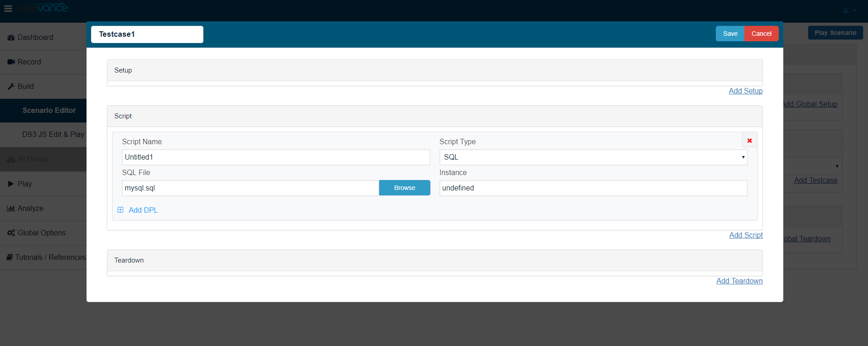Click the Script Name input field
The height and width of the screenshot is (346, 868).
[276, 157]
